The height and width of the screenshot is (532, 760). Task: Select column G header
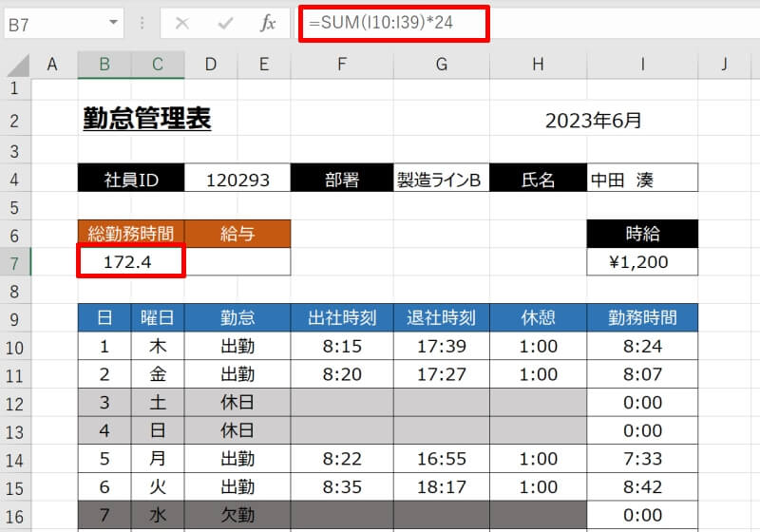[441, 65]
